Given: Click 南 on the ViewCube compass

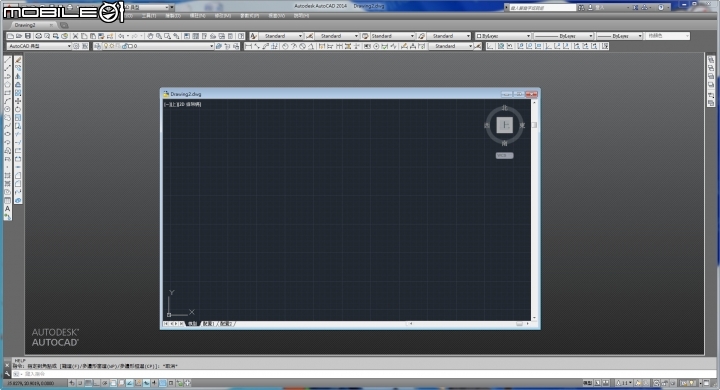Looking at the screenshot, I should point(505,143).
